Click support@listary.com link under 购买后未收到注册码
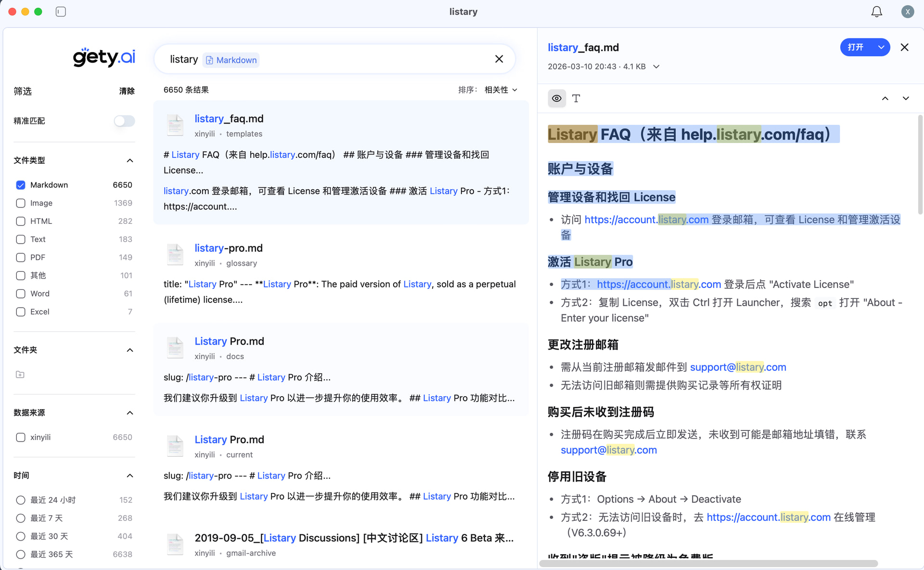The image size is (924, 570). (609, 450)
